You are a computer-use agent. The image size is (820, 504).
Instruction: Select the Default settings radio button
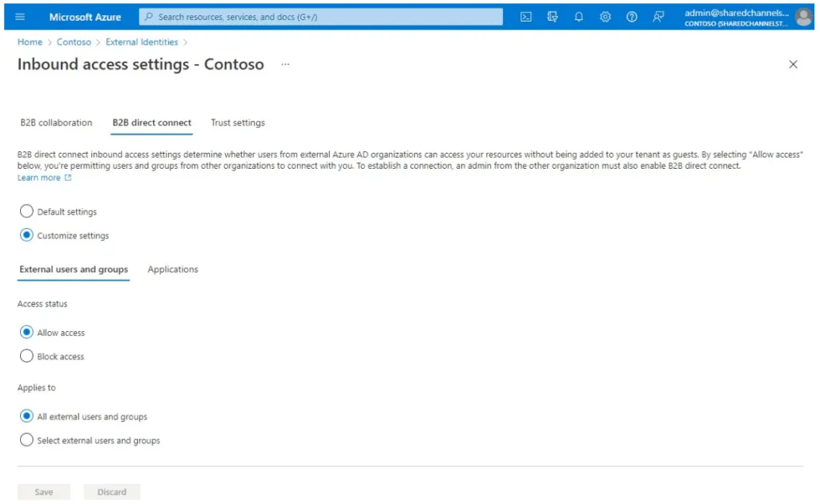tap(26, 211)
